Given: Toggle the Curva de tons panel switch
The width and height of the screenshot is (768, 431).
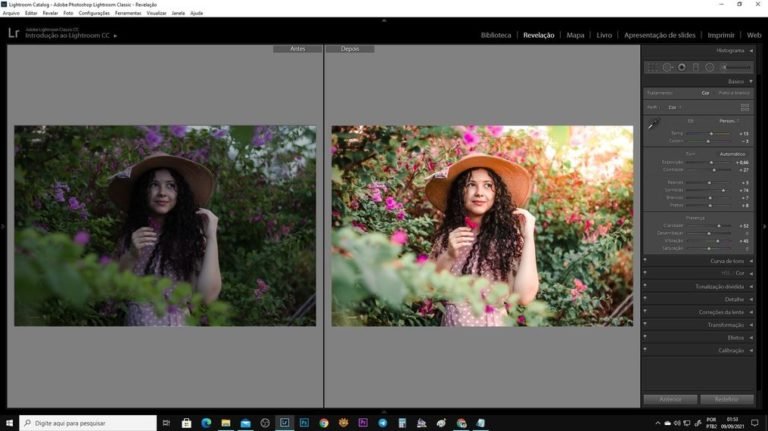Looking at the screenshot, I should click(645, 260).
